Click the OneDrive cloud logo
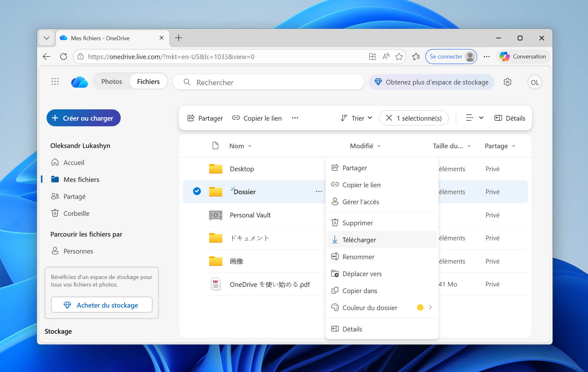Screen dimensions: 588x372 pyautogui.click(x=80, y=82)
